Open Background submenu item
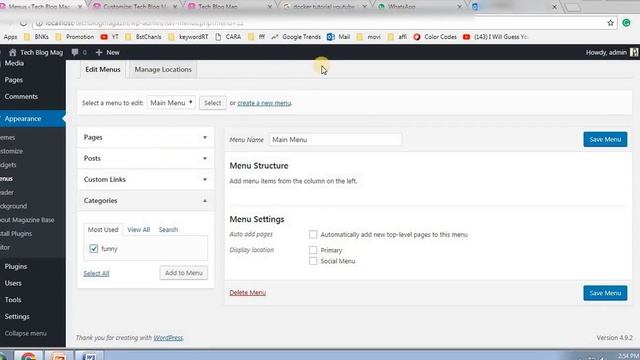 (14, 206)
